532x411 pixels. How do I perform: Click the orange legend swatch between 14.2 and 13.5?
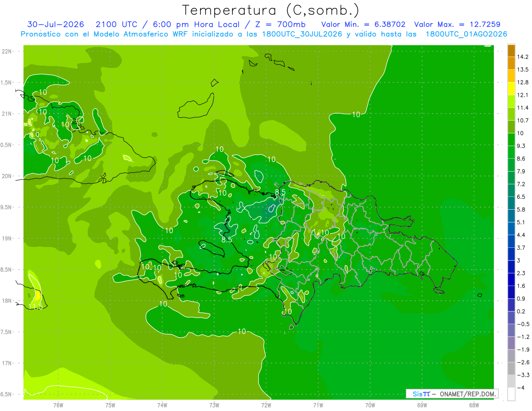click(511, 63)
